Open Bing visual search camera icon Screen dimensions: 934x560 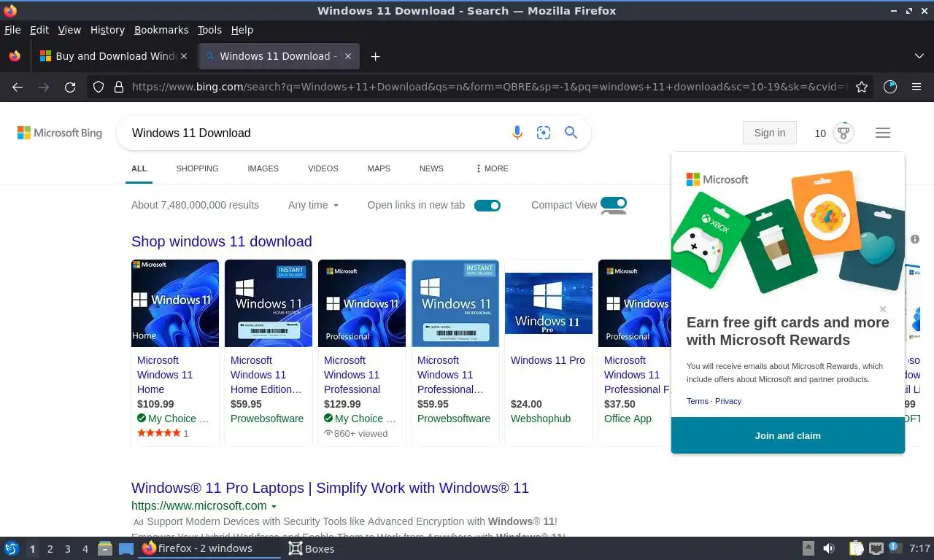[x=544, y=133]
